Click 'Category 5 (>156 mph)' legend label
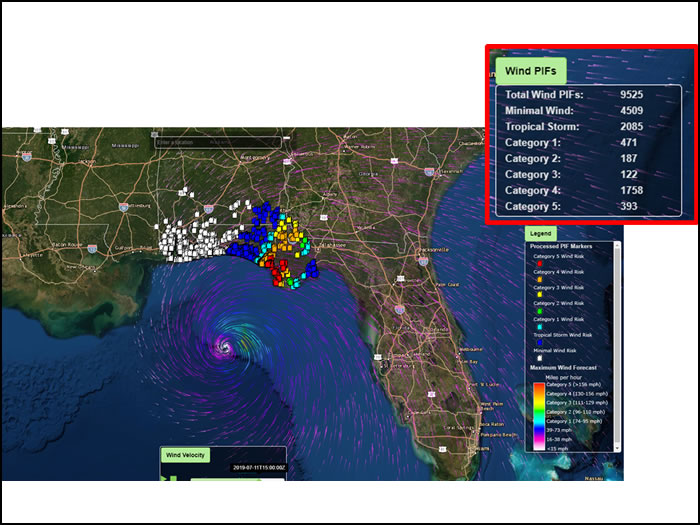 point(574,384)
